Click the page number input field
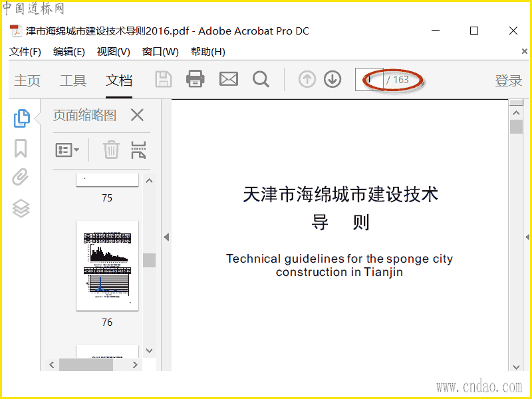 369,80
